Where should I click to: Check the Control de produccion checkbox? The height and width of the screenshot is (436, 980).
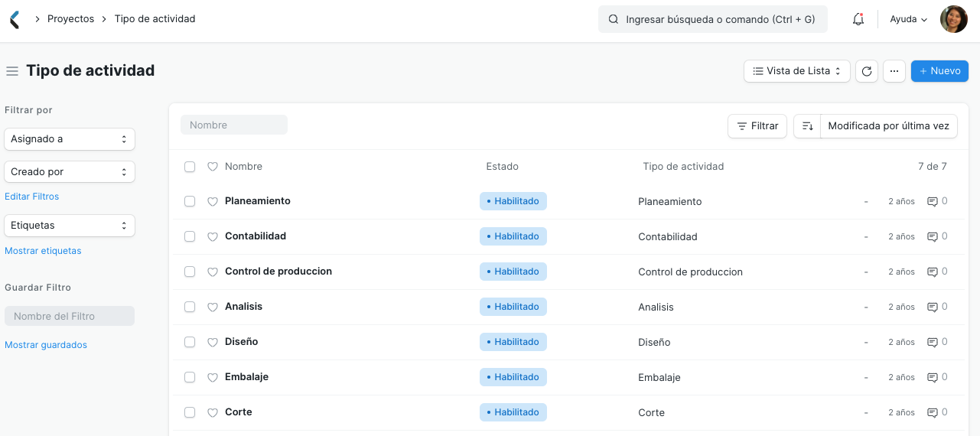190,272
